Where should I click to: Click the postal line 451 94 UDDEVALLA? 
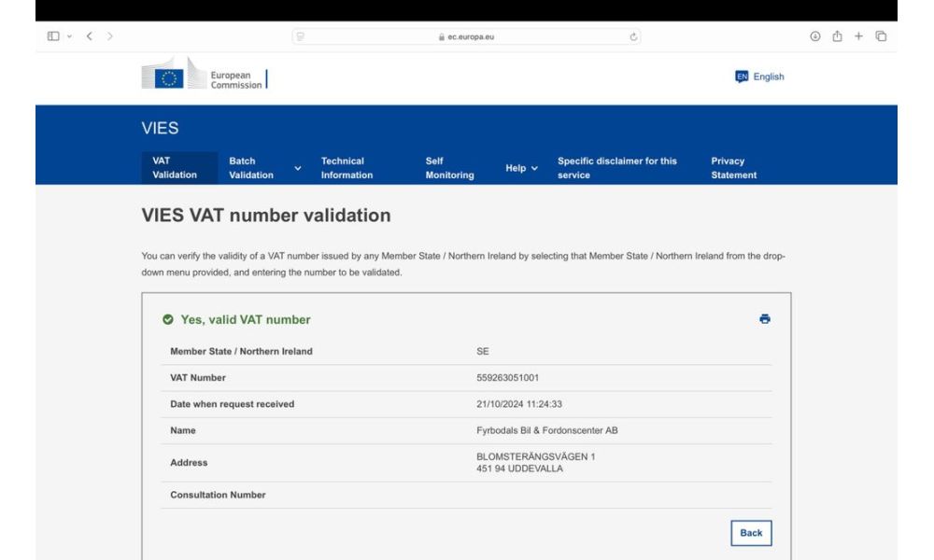point(519,469)
